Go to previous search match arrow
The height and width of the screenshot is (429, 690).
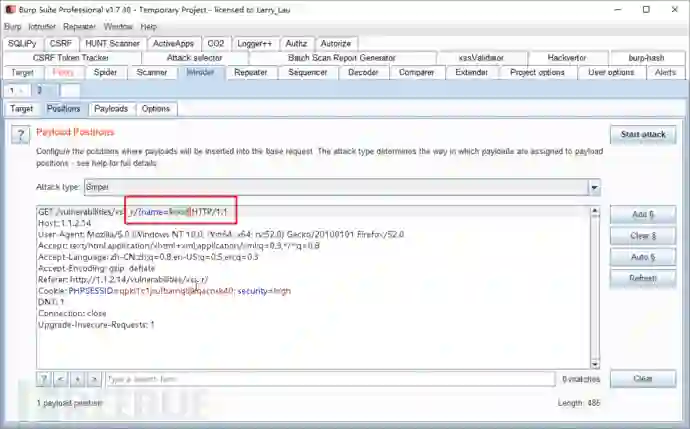pos(61,379)
